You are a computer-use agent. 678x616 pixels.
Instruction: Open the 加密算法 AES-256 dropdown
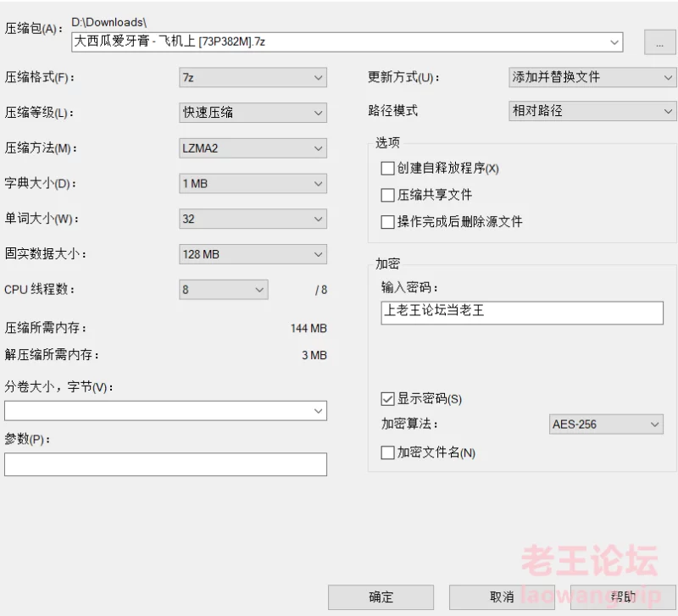pyautogui.click(x=606, y=425)
